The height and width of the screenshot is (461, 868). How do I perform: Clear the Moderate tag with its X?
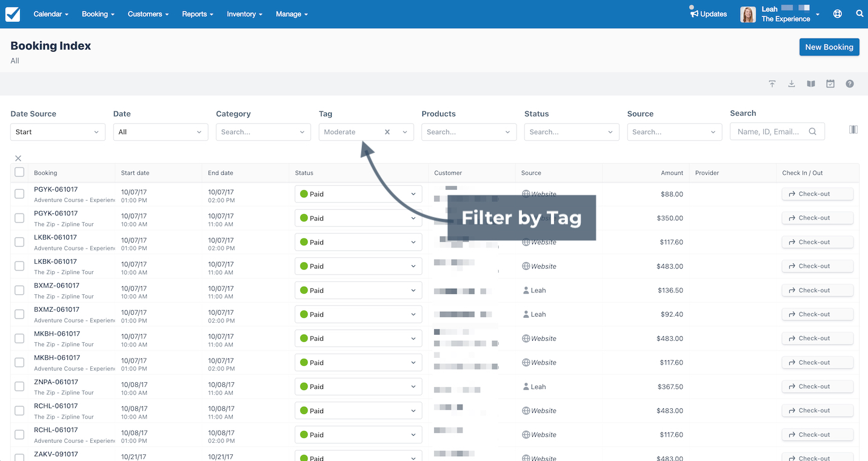coord(387,132)
